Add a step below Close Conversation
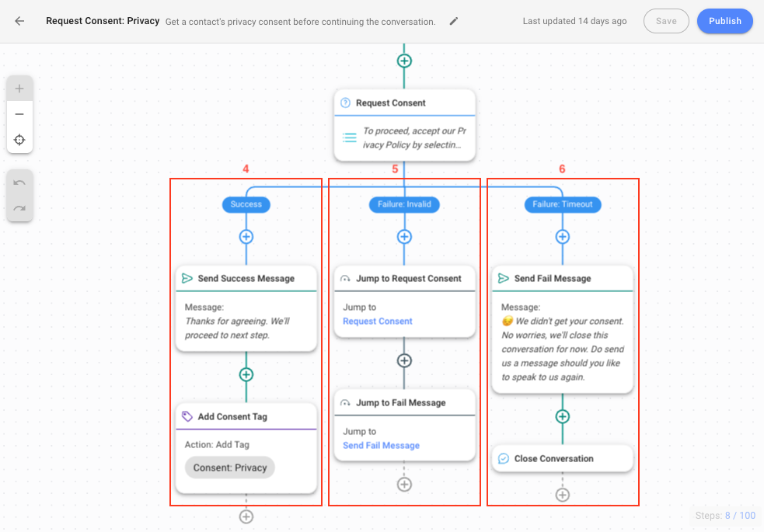This screenshot has height=532, width=764. pyautogui.click(x=562, y=494)
